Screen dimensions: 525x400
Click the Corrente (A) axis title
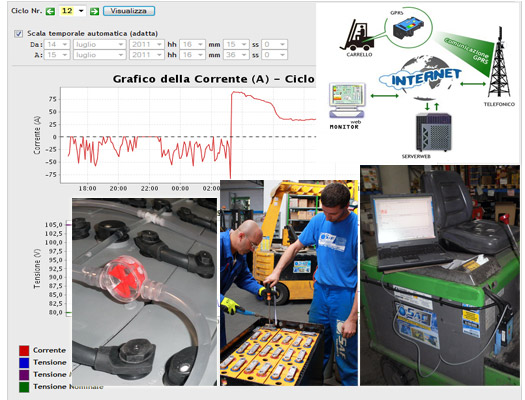(37, 135)
